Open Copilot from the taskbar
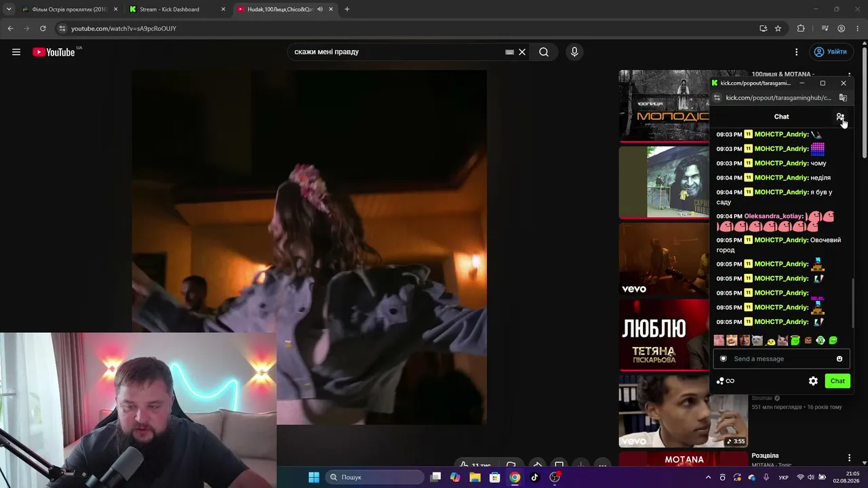Screen dimensions: 868x488 point(455,477)
